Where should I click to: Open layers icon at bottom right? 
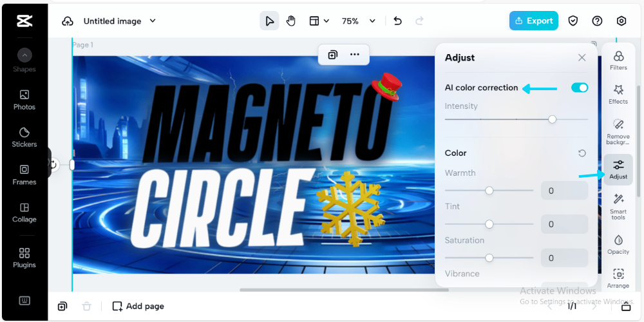[625, 307]
